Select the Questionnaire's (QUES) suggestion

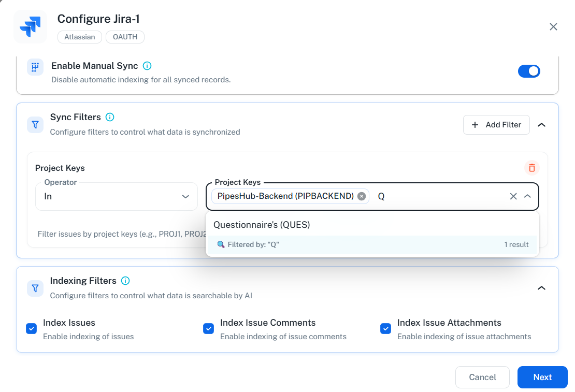[x=262, y=224]
